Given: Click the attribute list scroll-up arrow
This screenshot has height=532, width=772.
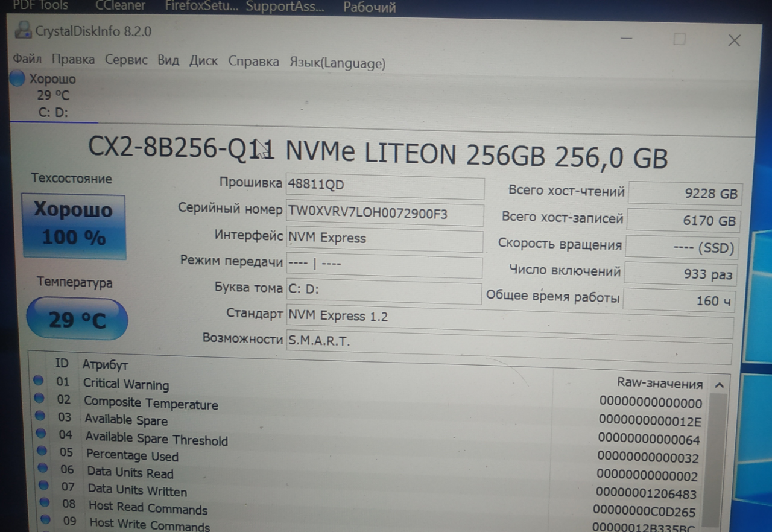Looking at the screenshot, I should tap(718, 385).
